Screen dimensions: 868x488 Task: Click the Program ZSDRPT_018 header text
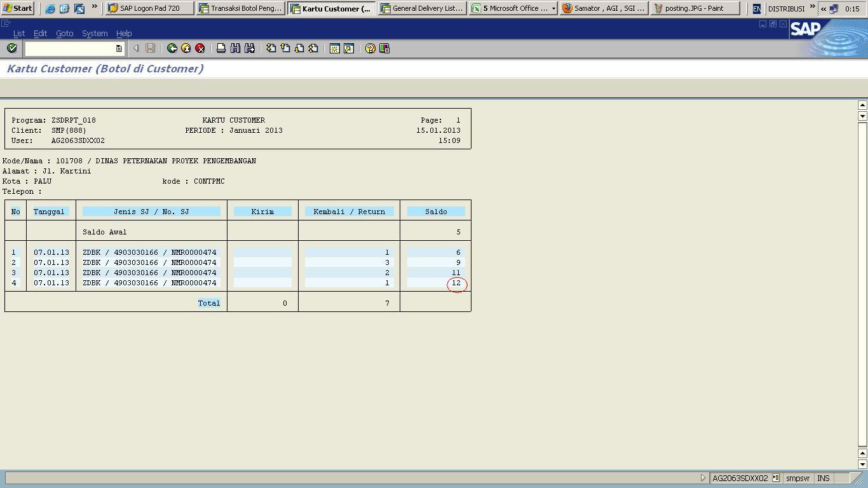pyautogui.click(x=53, y=120)
